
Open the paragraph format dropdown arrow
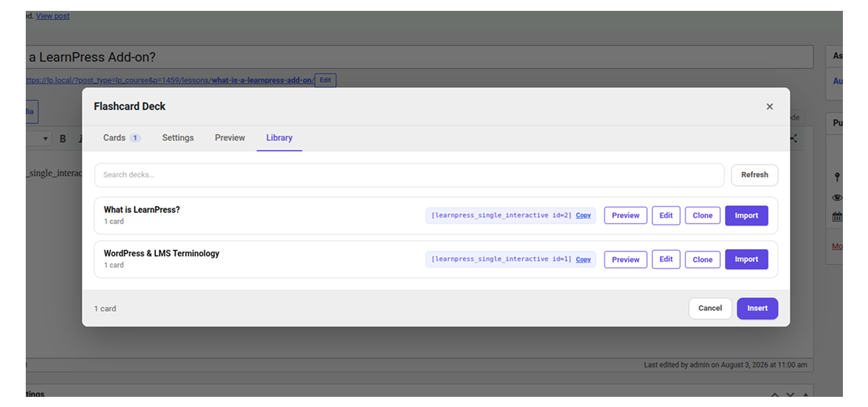click(x=46, y=138)
